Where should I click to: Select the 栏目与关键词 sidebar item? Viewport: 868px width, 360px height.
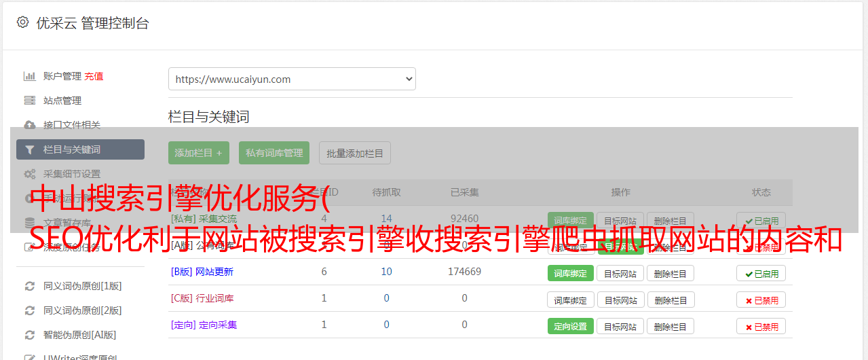80,149
